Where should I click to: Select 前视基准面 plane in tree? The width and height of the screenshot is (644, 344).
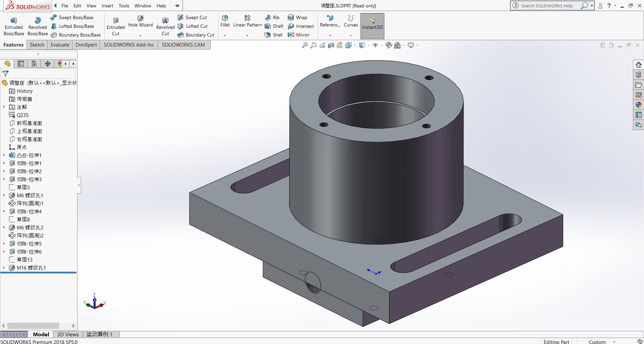(x=25, y=123)
